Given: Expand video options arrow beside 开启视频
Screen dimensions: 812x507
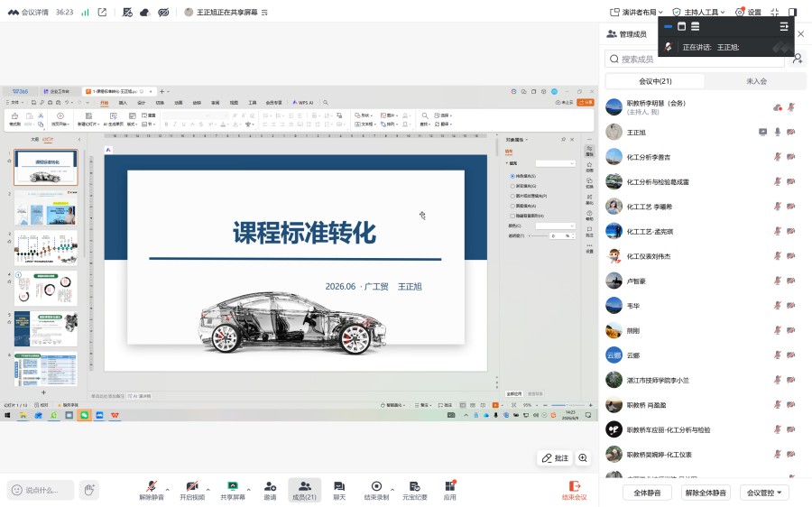Looking at the screenshot, I should 208,489.
